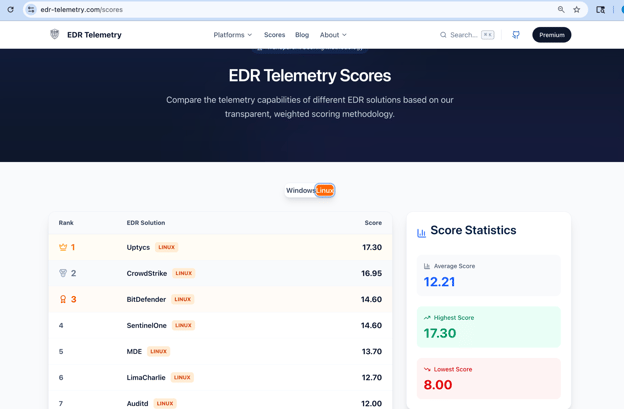Select the Auditd row name
624x409 pixels.
137,403
